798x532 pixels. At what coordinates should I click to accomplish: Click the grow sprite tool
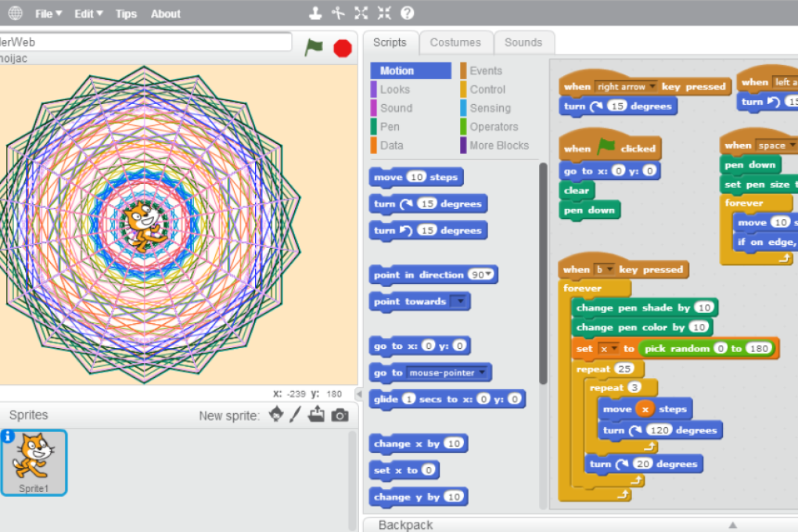tap(360, 13)
